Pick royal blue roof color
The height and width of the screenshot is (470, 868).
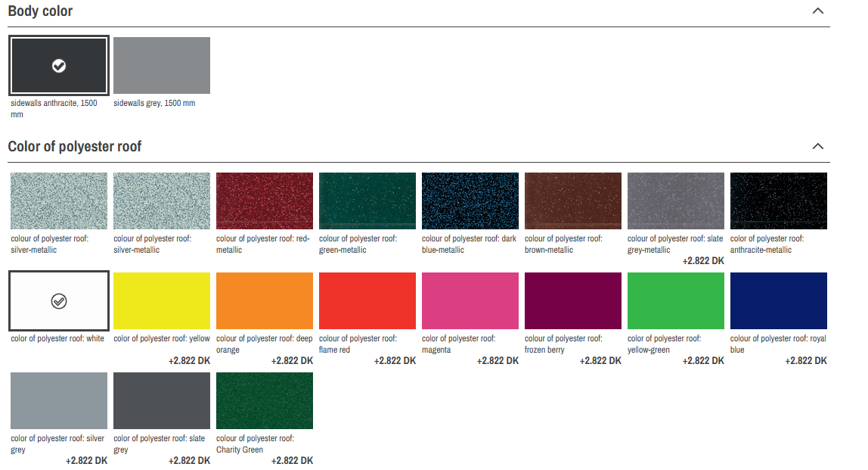[x=778, y=300]
